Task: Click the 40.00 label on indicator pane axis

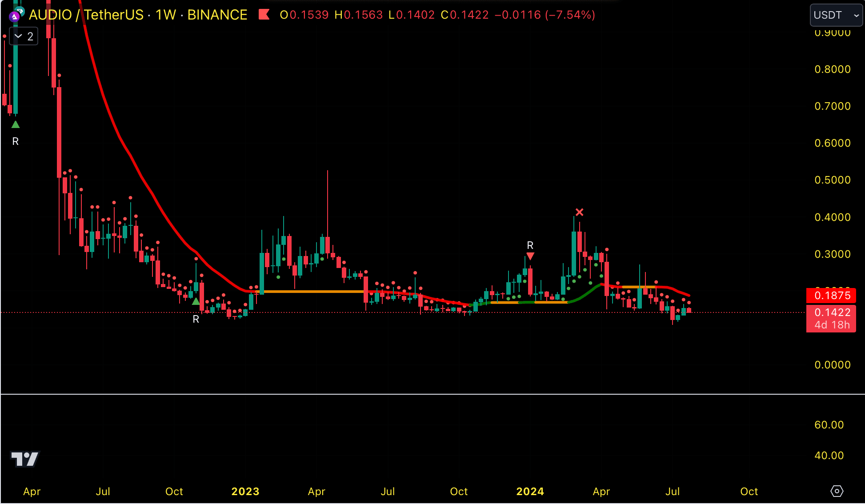Action: pos(829,456)
